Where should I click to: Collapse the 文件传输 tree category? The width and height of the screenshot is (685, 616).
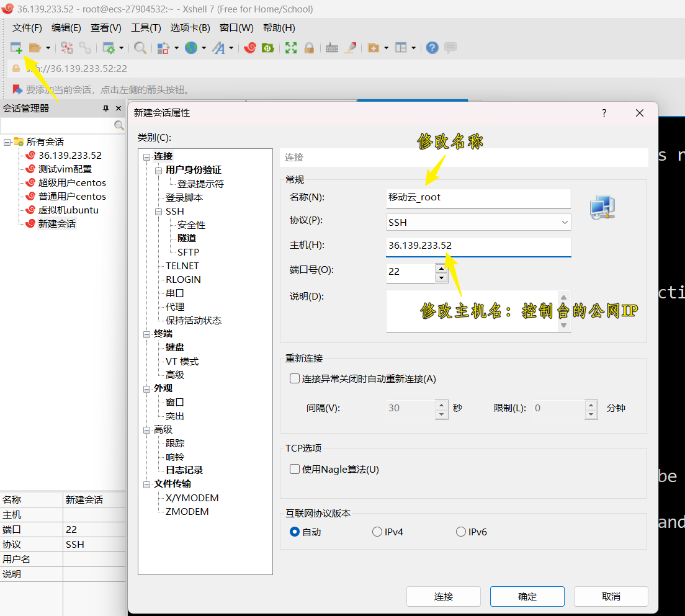coord(146,484)
